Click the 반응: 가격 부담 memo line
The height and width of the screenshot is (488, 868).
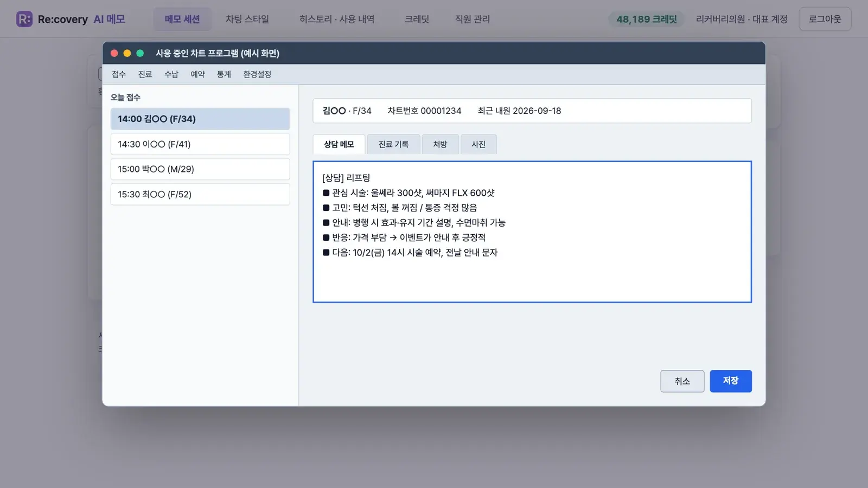(404, 237)
